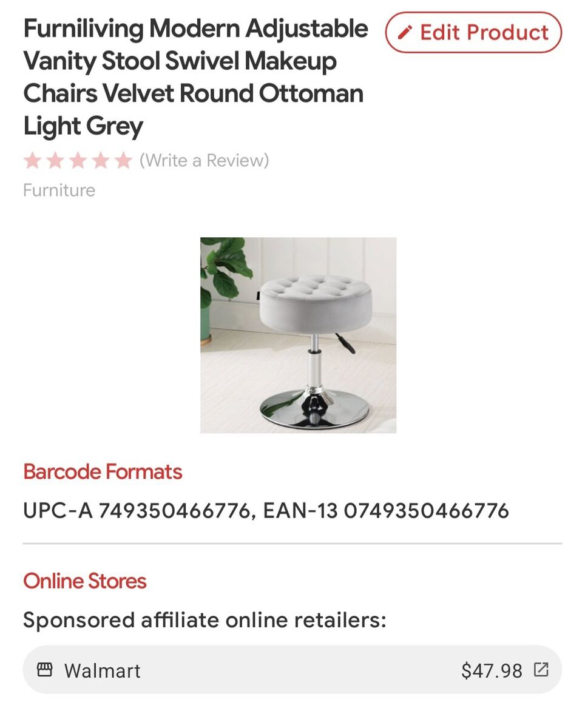
Task: Click the pencil icon in Edit Product
Action: click(405, 33)
